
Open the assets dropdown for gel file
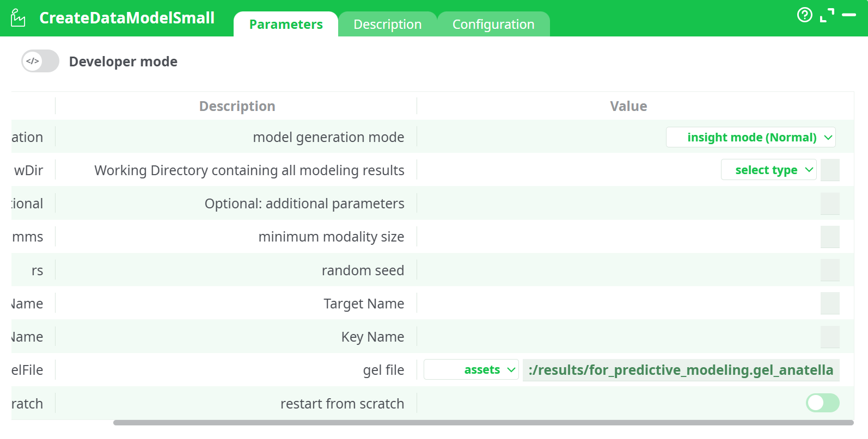pyautogui.click(x=471, y=370)
